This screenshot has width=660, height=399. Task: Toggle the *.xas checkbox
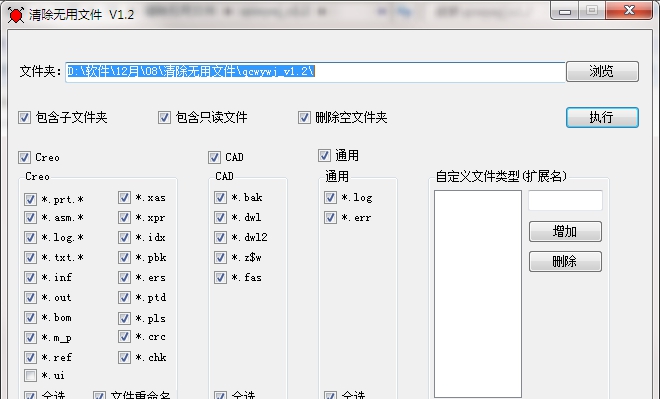pyautogui.click(x=124, y=197)
